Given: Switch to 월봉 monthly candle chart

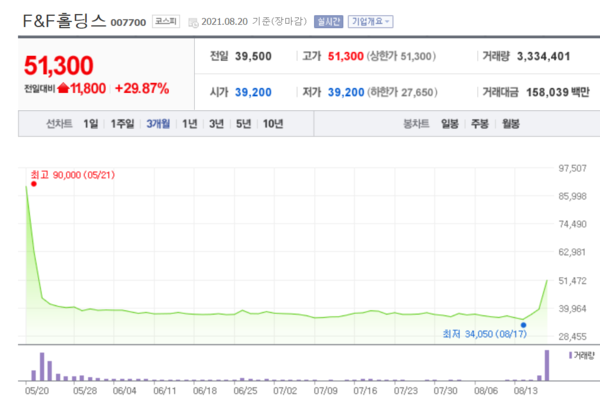Looking at the screenshot, I should point(511,124).
